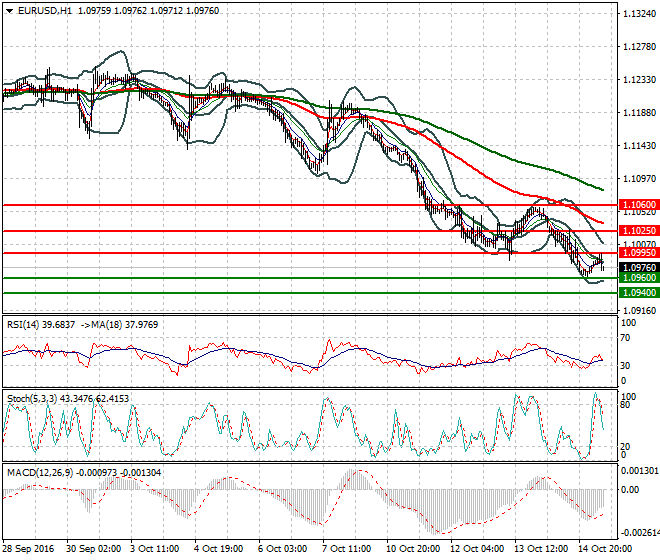Image resolution: width=660 pixels, height=560 pixels.
Task: Click the 1.09950 red price level label
Action: point(632,254)
